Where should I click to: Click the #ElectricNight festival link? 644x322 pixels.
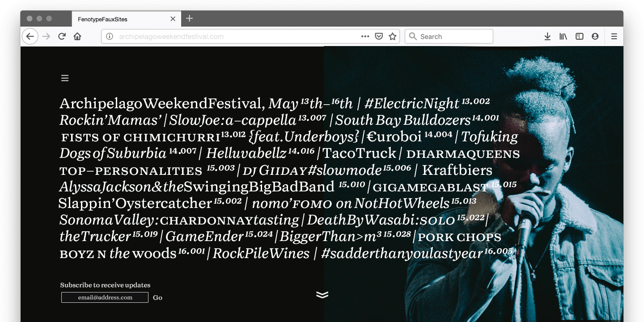pos(411,104)
